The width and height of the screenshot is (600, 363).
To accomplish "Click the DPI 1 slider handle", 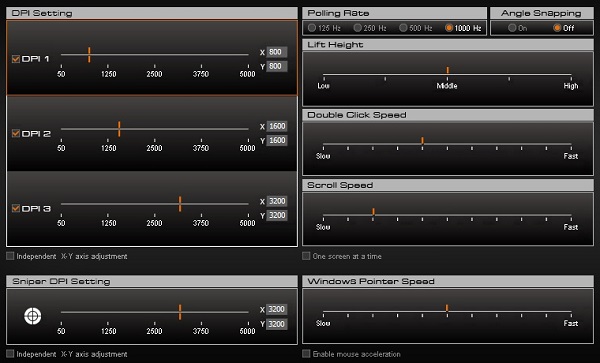I will click(89, 55).
